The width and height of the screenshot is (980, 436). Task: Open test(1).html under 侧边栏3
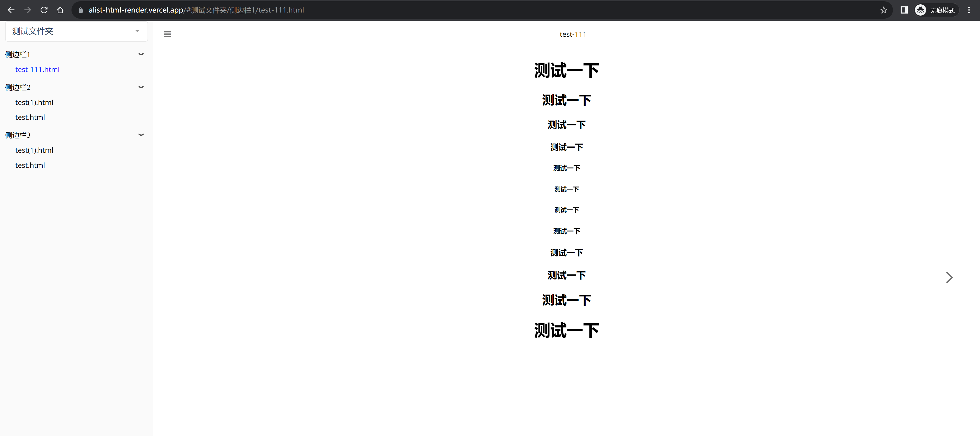tap(34, 150)
